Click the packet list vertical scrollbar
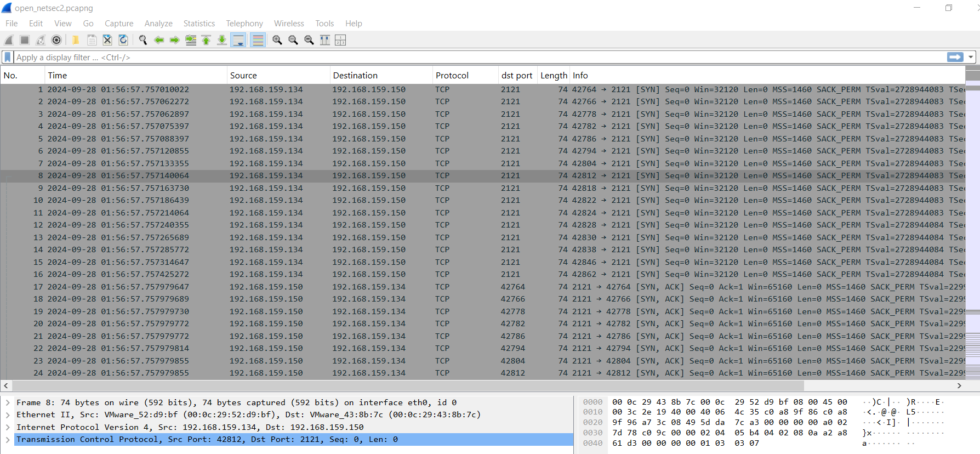Viewport: 980px width, 454px height. 972,222
